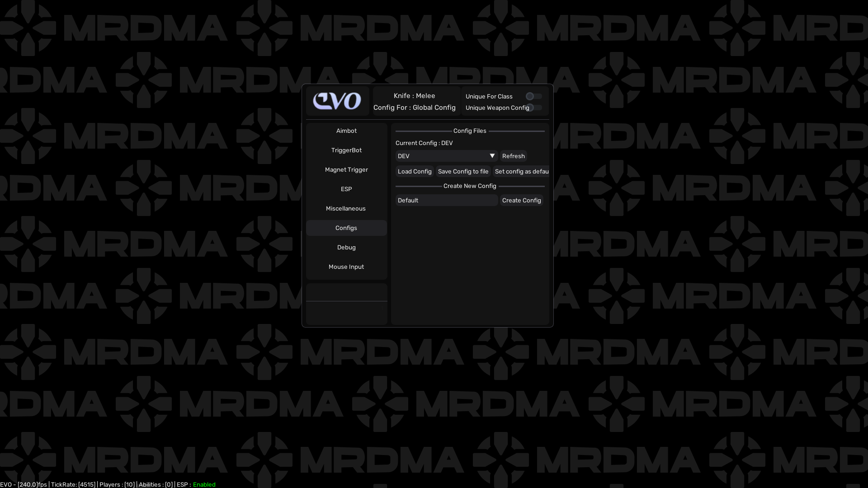Viewport: 868px width, 488px height.
Task: Click Load Config button
Action: [415, 171]
